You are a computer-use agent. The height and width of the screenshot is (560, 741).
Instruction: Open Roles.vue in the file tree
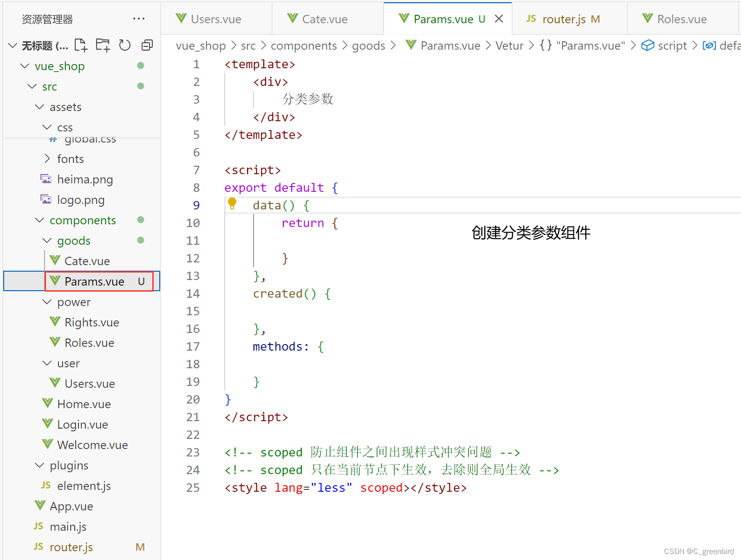coord(82,343)
